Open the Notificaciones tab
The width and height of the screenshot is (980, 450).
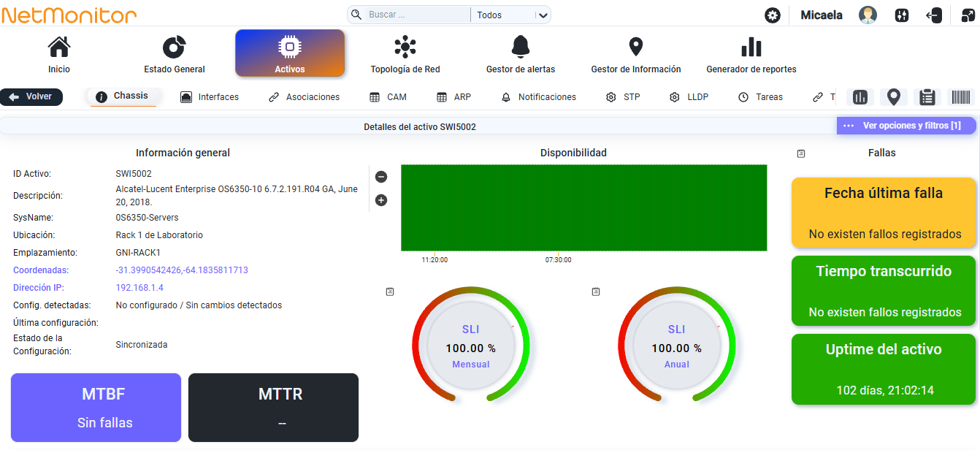tap(538, 97)
